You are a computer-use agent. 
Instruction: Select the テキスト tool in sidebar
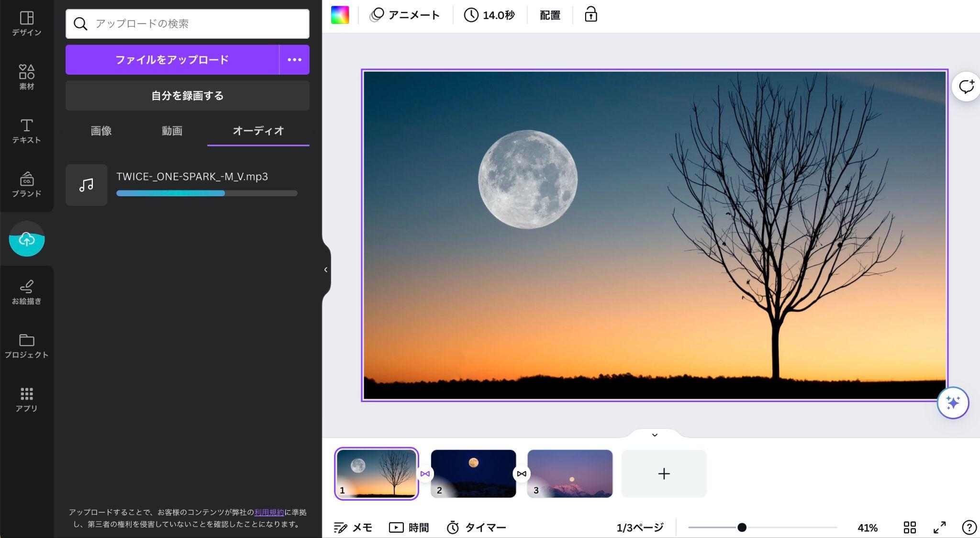point(27,131)
